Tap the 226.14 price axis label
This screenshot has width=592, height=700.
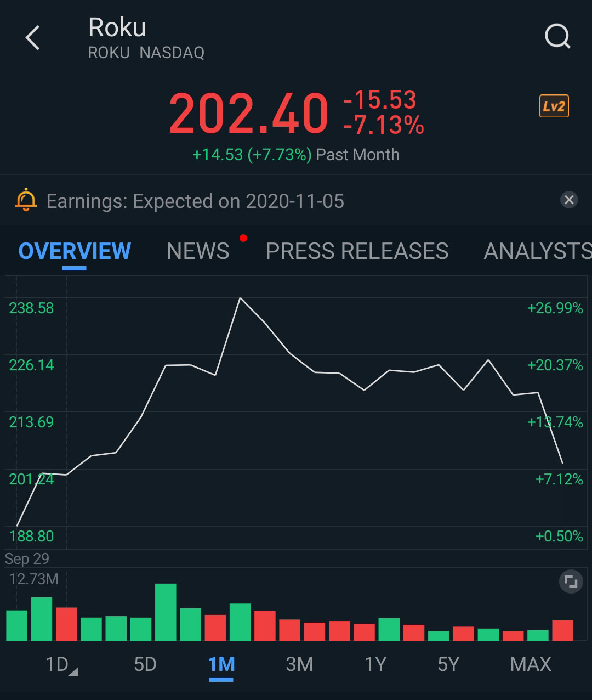[31, 365]
